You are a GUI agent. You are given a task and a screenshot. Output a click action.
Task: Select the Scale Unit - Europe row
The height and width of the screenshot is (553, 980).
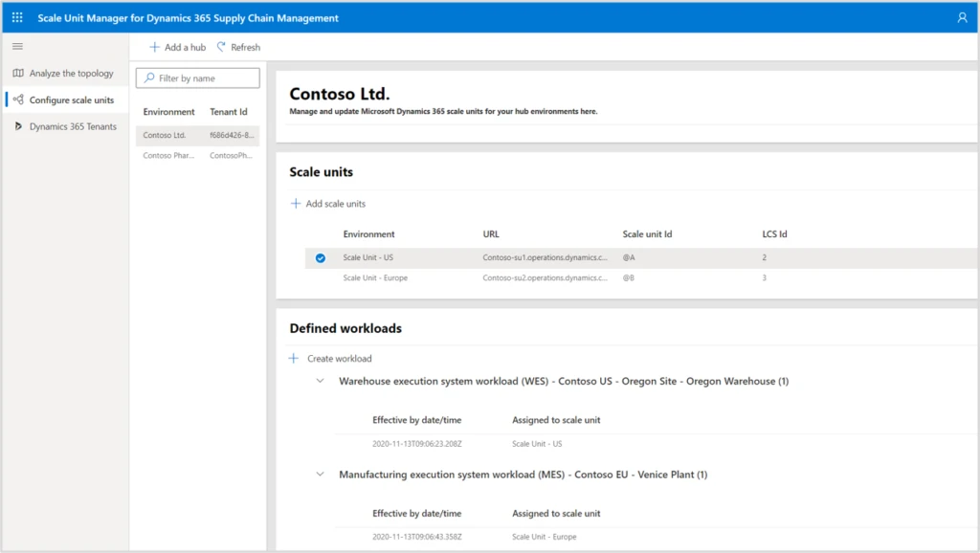coord(375,277)
